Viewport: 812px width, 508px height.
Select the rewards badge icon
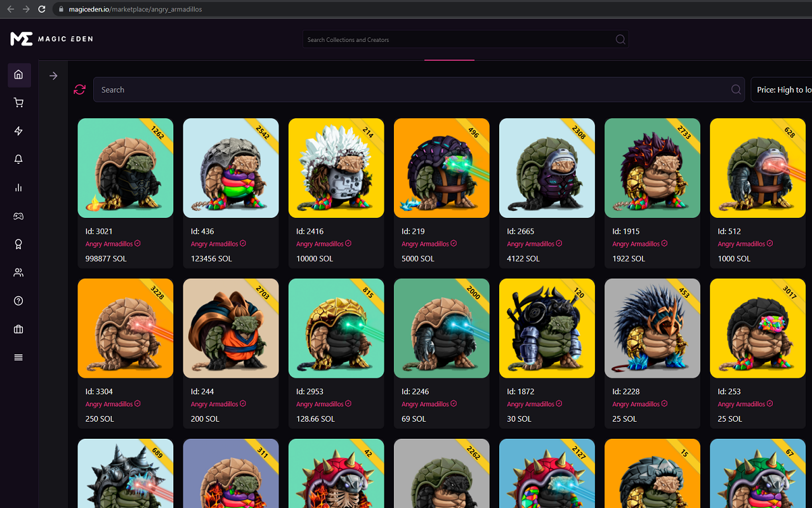pyautogui.click(x=18, y=244)
